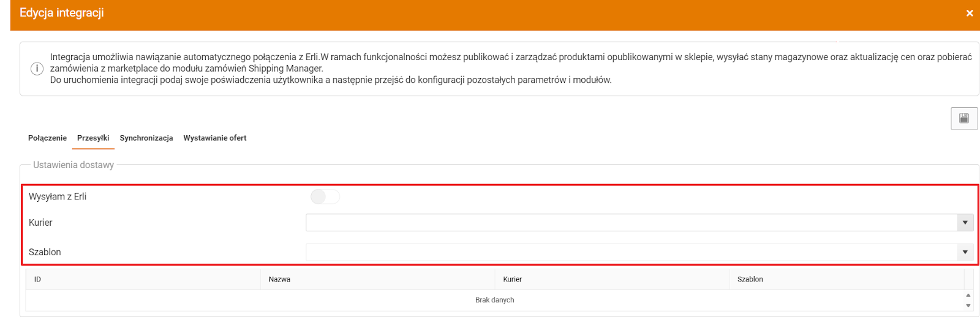Screen dimensions: 980x330
Task: Click the Wysyłam z Erli label
Action: point(58,196)
